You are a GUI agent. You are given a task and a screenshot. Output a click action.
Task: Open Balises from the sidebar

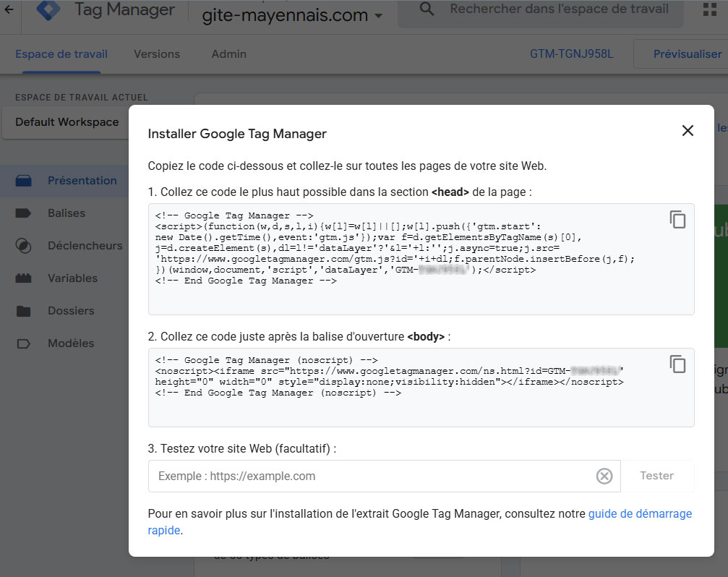[67, 213]
